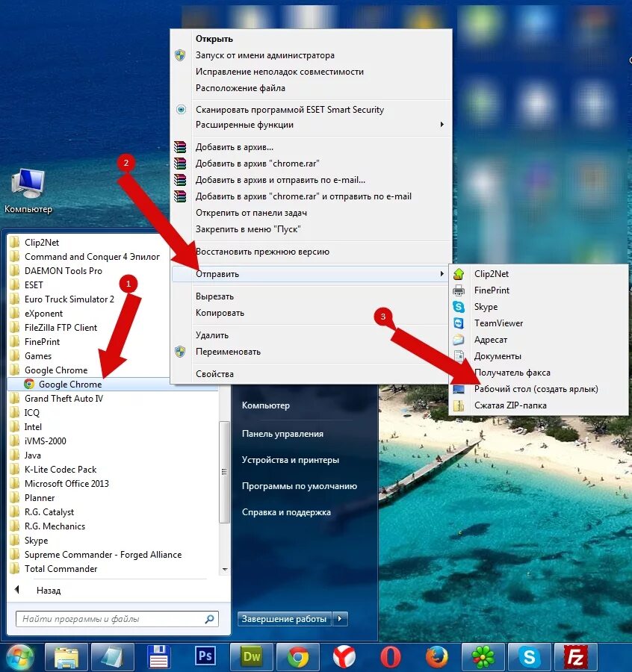Select Удалить in the context menu
Screen dimensions: 632x672
(212, 335)
